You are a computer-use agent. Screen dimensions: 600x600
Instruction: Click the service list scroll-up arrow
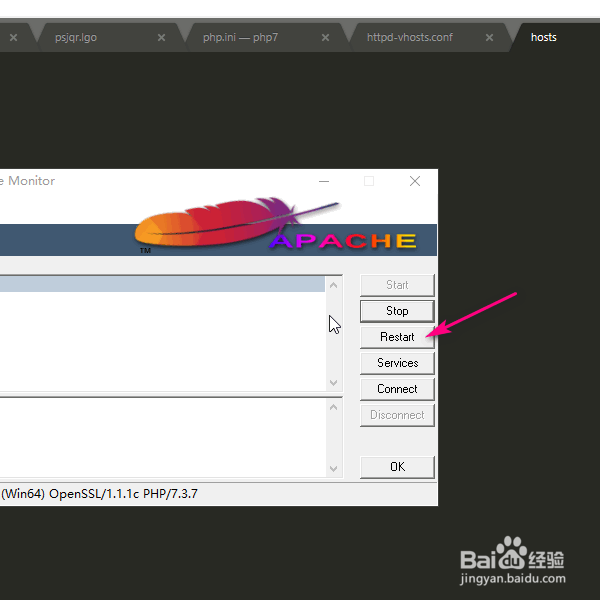click(333, 285)
